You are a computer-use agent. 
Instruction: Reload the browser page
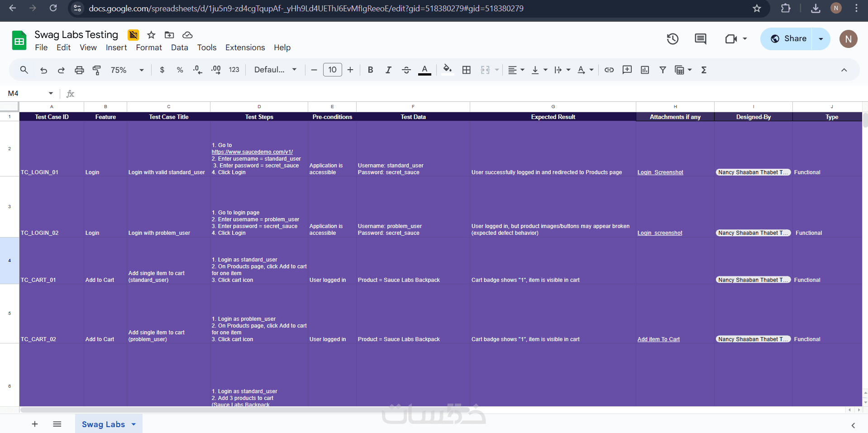[x=53, y=8]
